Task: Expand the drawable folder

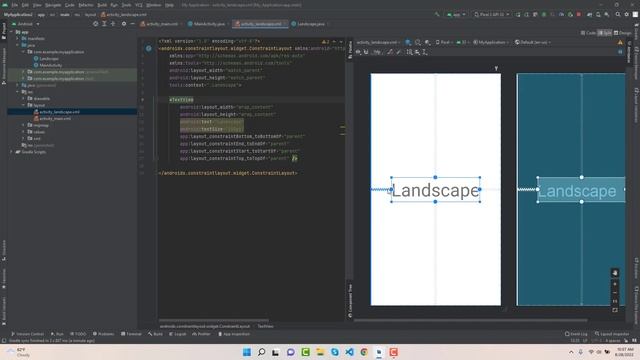Action: (x=24, y=98)
